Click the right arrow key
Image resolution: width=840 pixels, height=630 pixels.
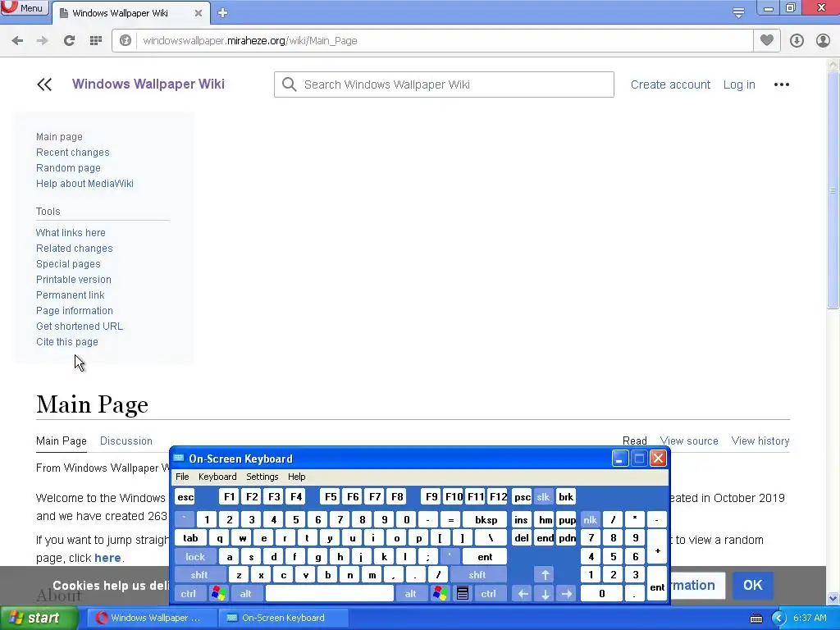point(567,594)
